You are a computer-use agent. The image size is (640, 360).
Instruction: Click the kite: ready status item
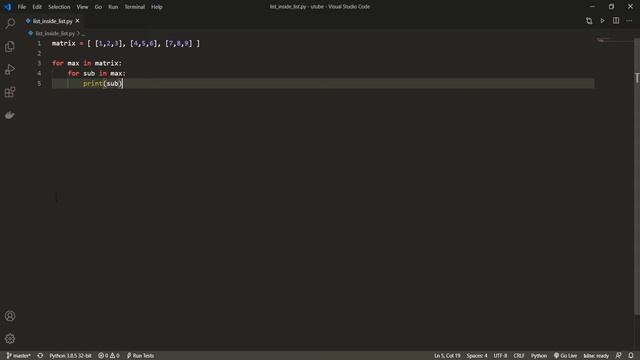coord(596,356)
